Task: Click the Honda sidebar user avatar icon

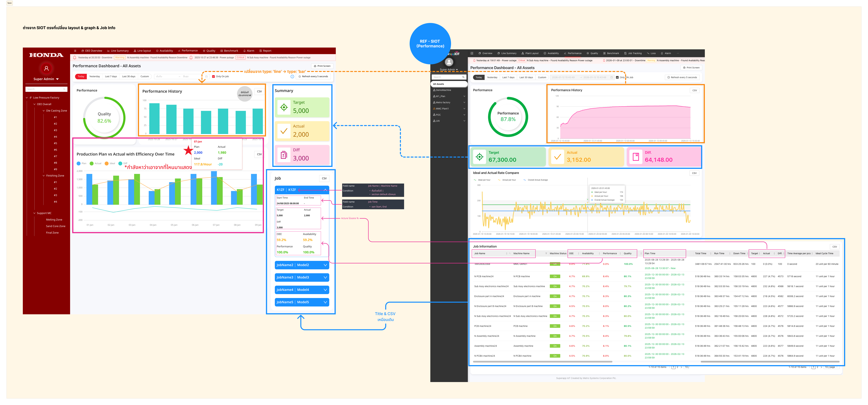Action: click(x=46, y=68)
